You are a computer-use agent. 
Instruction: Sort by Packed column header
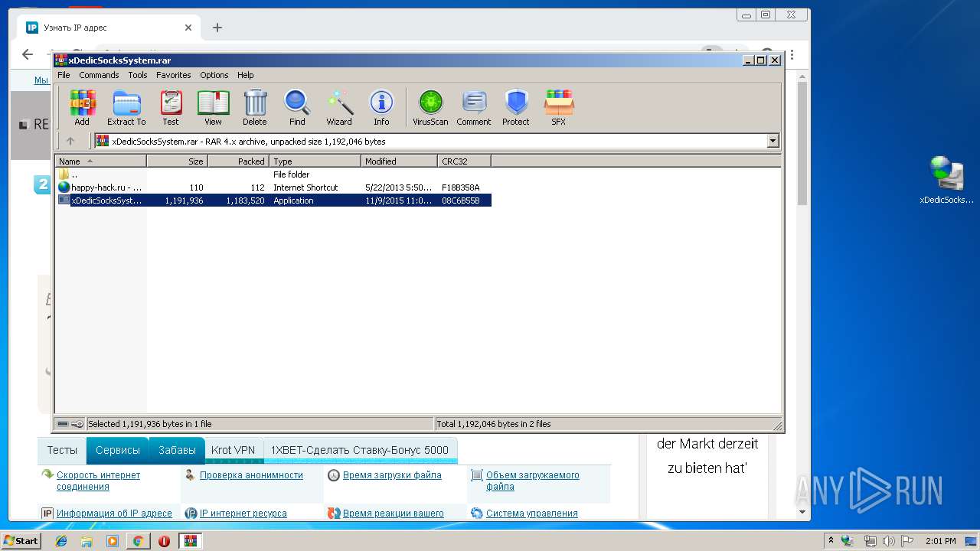tap(238, 161)
